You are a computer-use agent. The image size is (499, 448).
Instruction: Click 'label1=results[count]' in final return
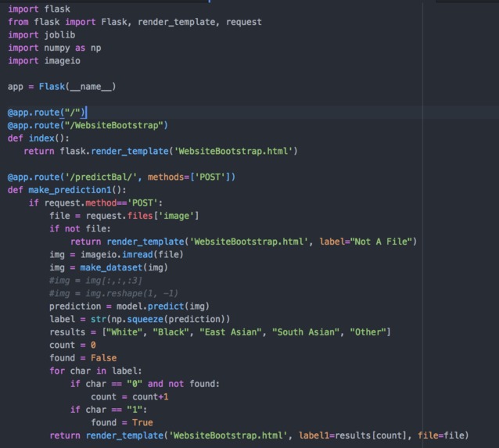coord(353,435)
